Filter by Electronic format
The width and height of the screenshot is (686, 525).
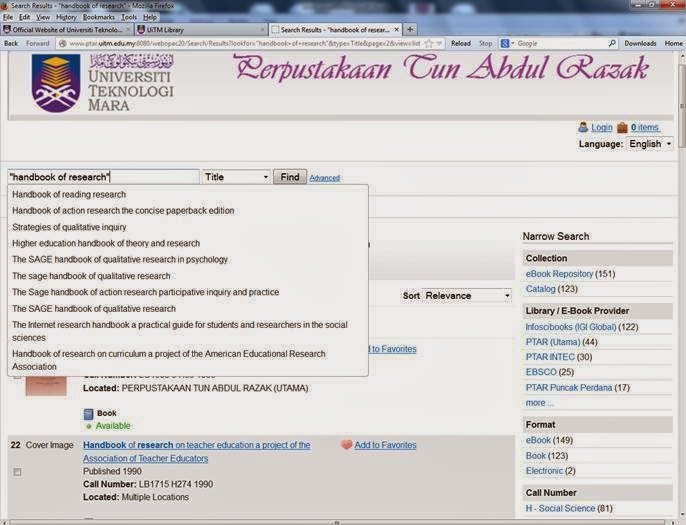pos(544,471)
